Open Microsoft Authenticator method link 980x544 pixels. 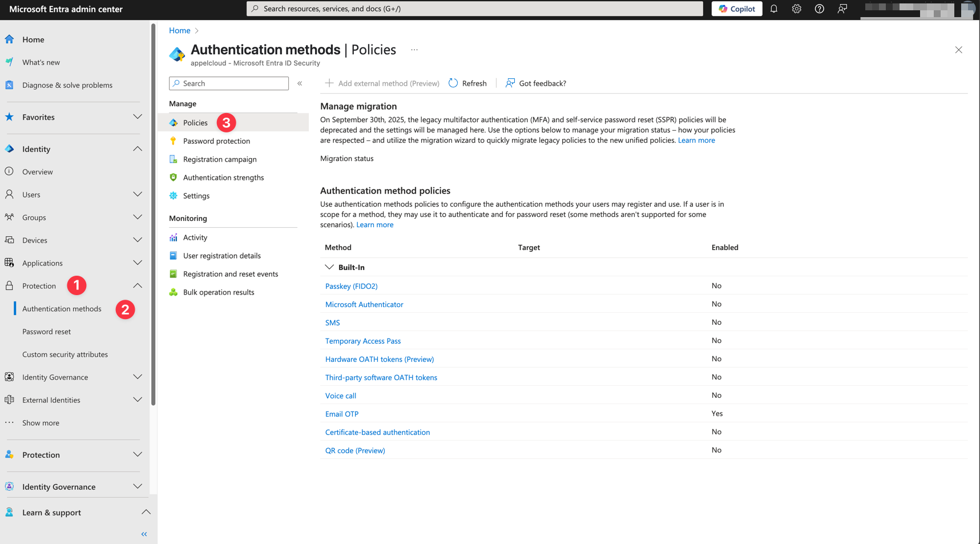point(364,304)
